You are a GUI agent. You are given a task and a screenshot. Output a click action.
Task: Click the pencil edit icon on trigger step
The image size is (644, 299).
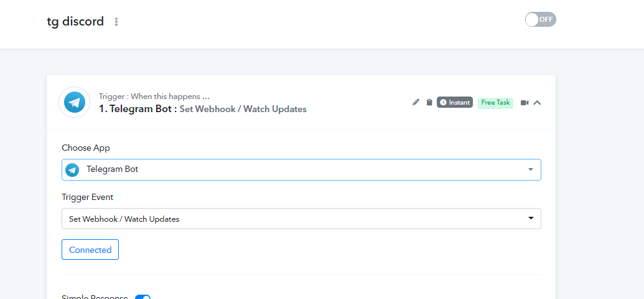click(416, 102)
